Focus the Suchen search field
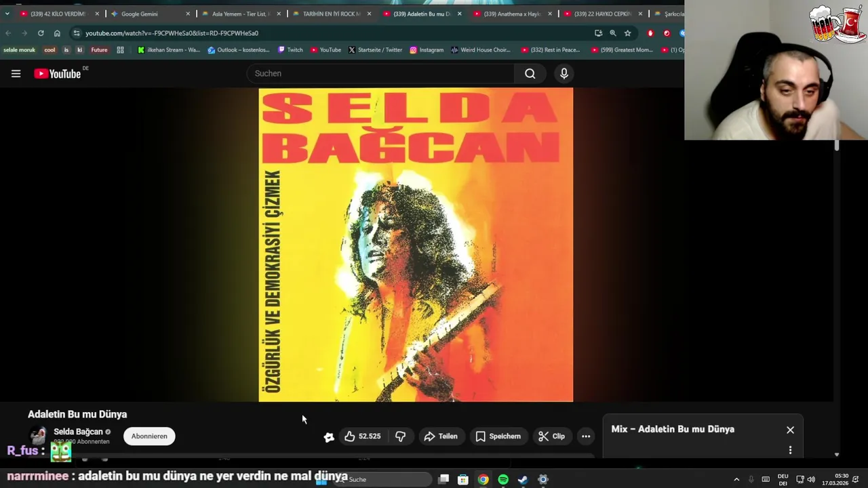This screenshot has width=868, height=488. tap(380, 73)
